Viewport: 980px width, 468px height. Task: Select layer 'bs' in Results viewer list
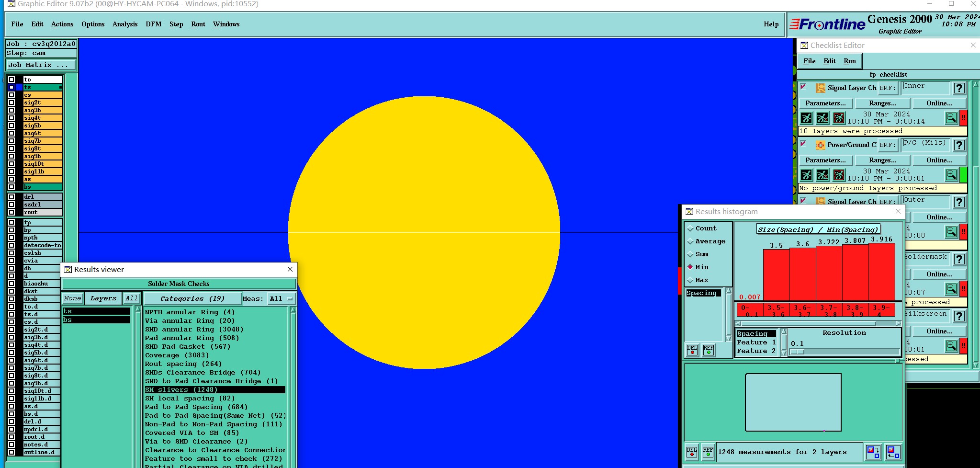coord(96,320)
